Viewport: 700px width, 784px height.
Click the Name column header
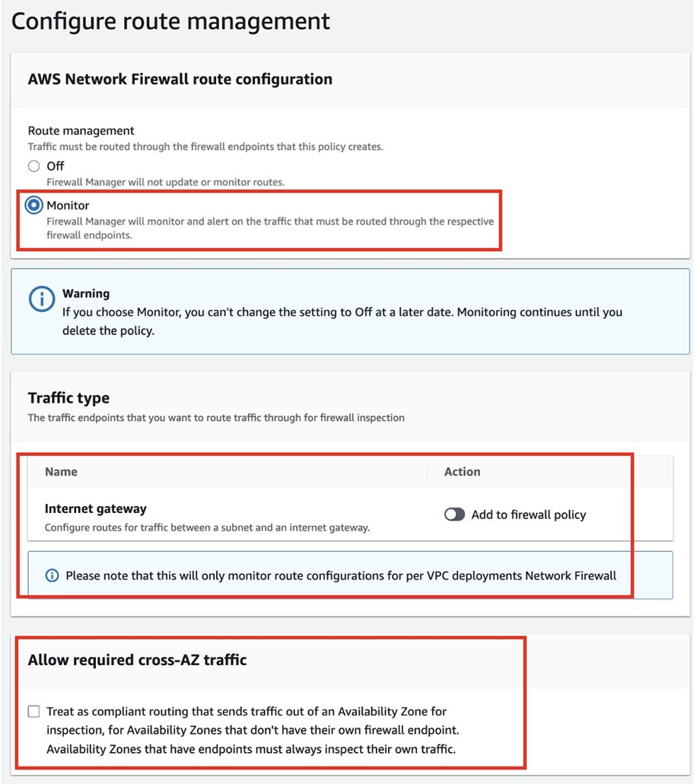click(x=61, y=472)
